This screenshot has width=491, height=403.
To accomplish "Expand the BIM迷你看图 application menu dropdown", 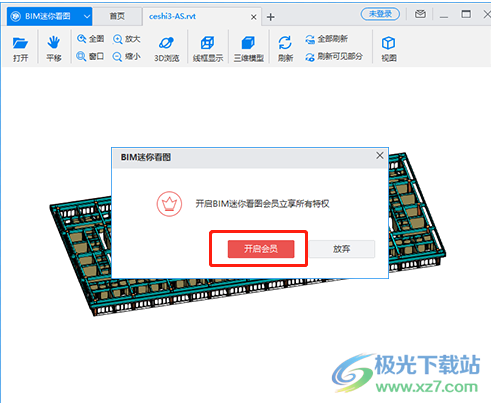I will coord(87,16).
